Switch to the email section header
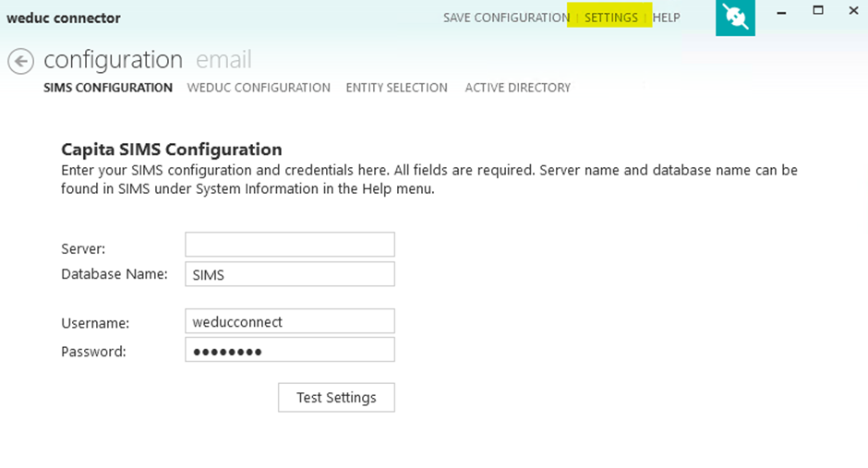 [223, 60]
